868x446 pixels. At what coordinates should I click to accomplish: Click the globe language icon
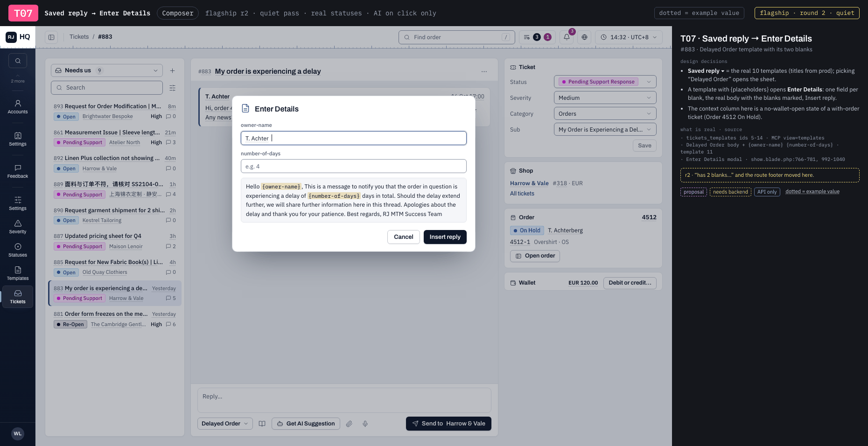coord(584,37)
